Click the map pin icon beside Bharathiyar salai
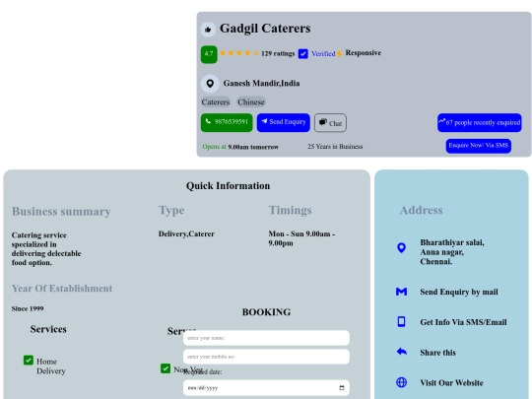 (x=401, y=247)
